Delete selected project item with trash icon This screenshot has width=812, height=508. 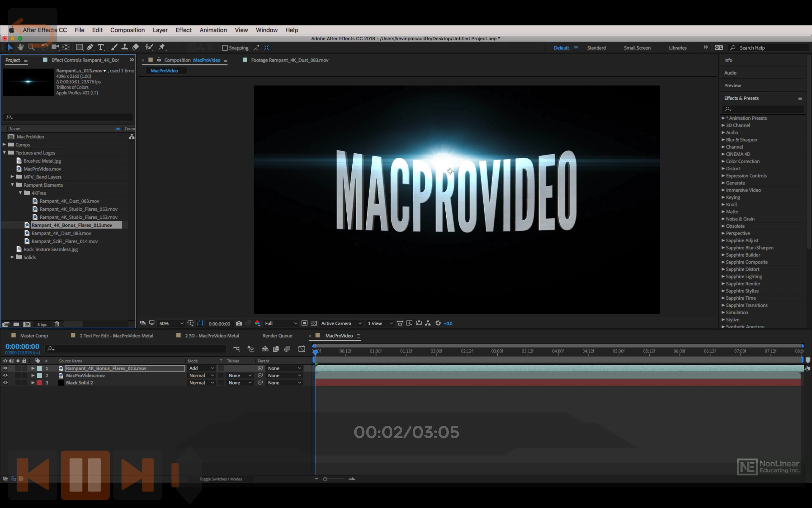tap(57, 324)
